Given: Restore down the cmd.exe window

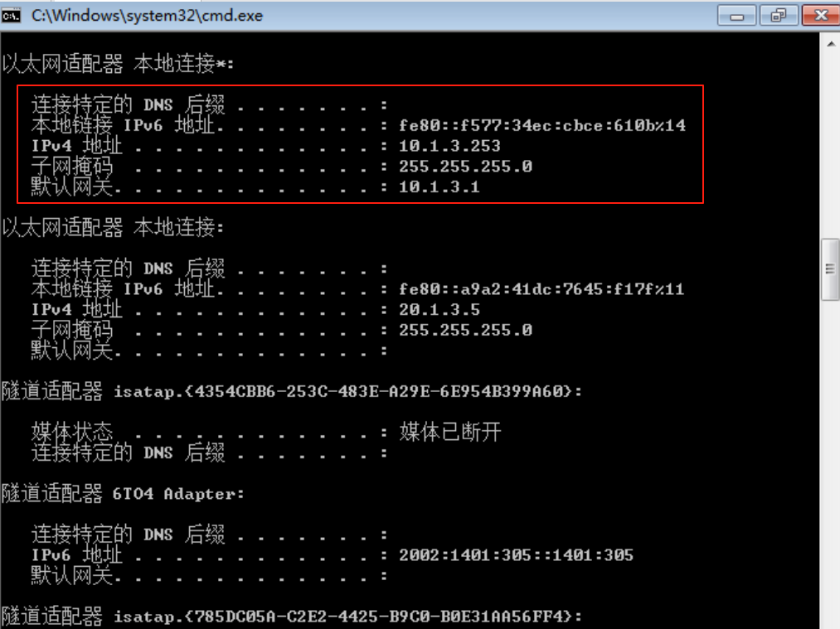Looking at the screenshot, I should (x=779, y=16).
